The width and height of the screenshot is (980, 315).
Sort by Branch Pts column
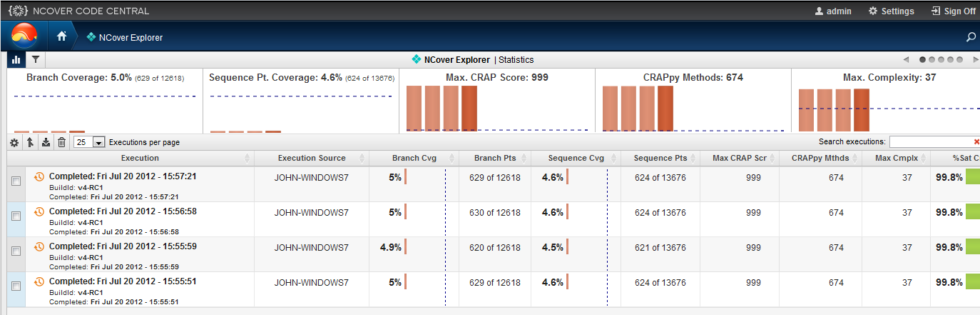(495, 158)
